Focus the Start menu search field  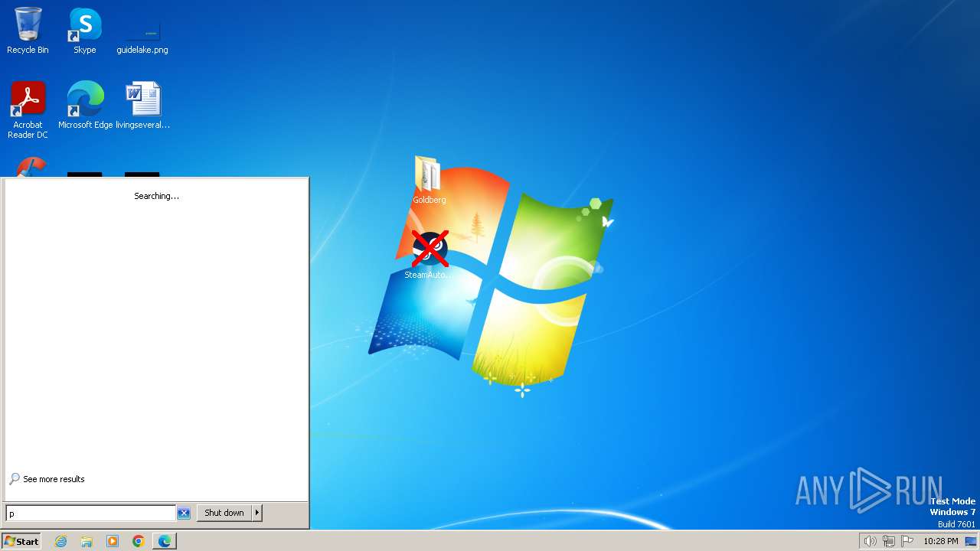point(91,513)
